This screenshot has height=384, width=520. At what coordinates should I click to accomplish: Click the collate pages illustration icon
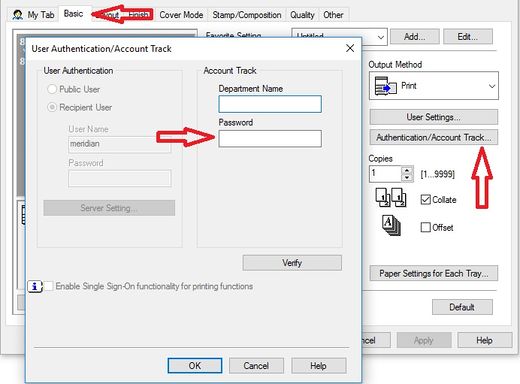(391, 198)
